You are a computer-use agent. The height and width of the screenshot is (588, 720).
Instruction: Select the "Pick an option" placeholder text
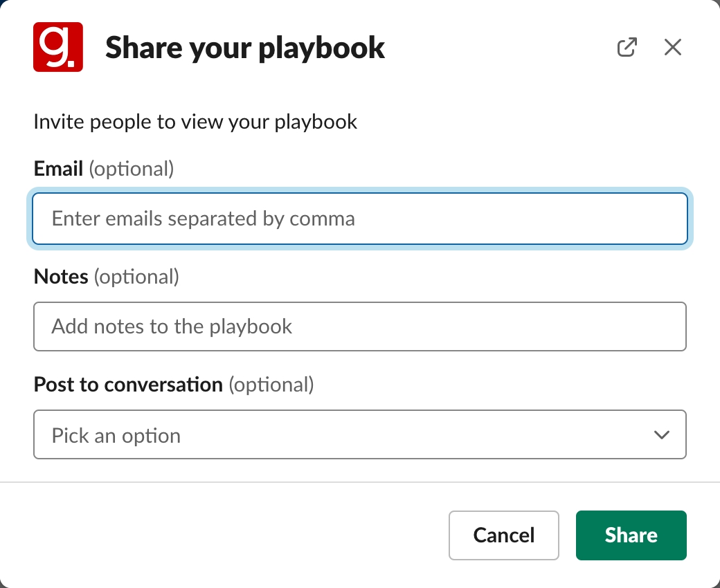tap(116, 436)
